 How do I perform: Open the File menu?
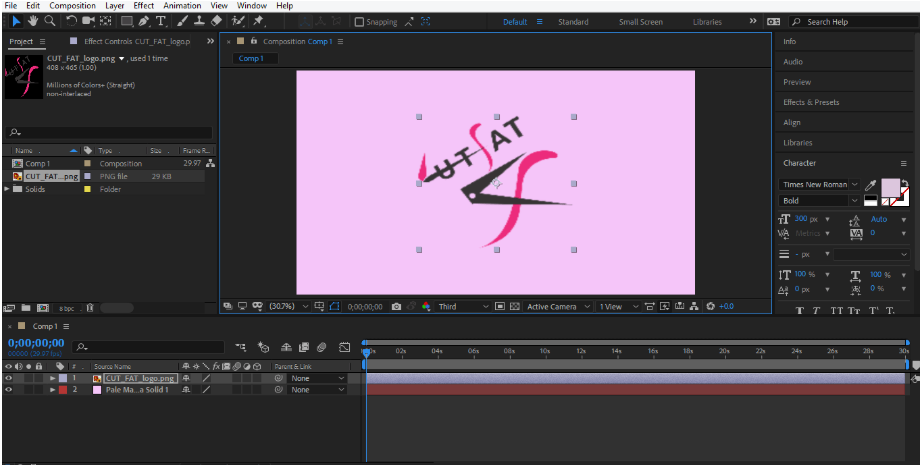coord(11,5)
